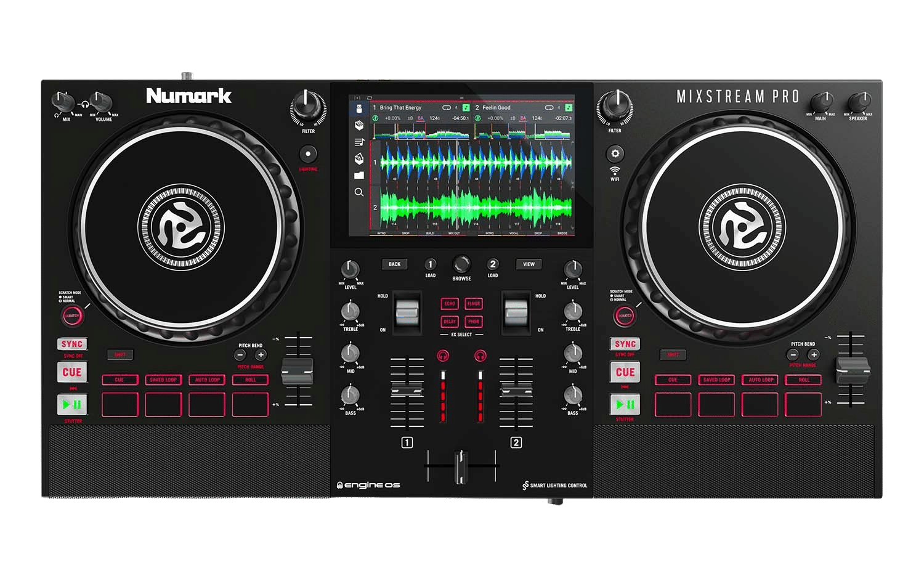The width and height of the screenshot is (924, 578).
Task: Click the WiFi icon near the settings gear
Action: point(614,171)
